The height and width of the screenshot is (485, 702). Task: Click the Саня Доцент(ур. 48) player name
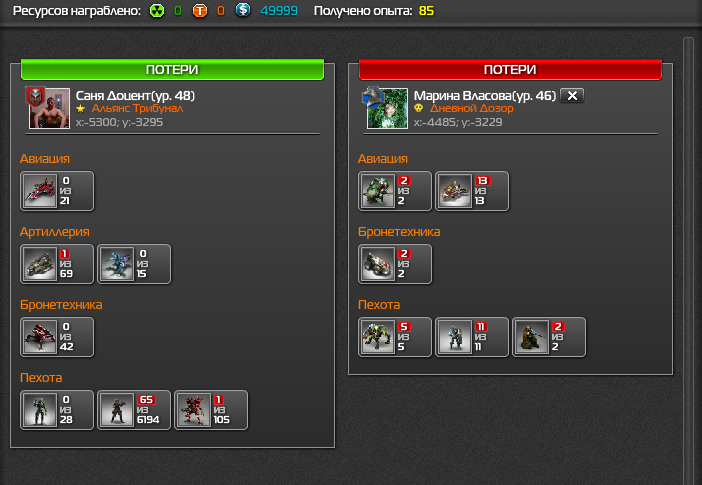135,95
